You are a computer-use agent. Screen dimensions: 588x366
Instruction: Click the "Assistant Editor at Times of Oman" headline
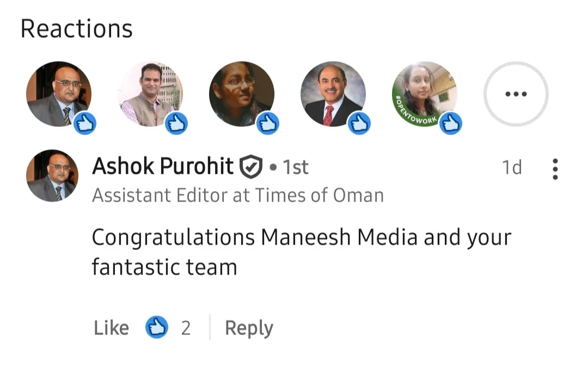point(238,195)
